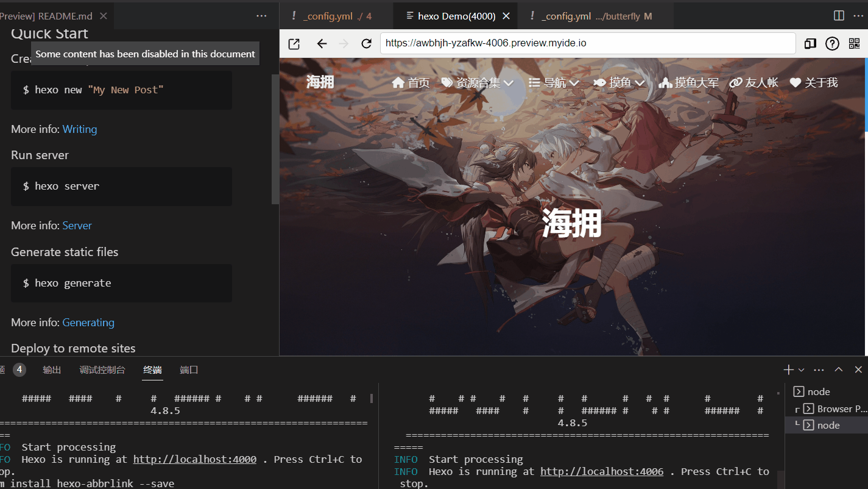Open README preview tab more actions ellipsis

[x=261, y=16]
